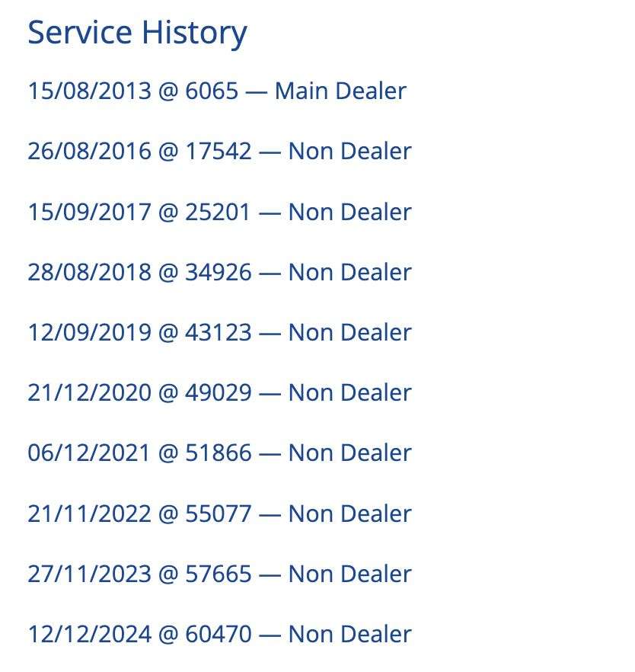The width and height of the screenshot is (635, 672).
Task: Click the 43123 mileage reading
Action: (218, 332)
